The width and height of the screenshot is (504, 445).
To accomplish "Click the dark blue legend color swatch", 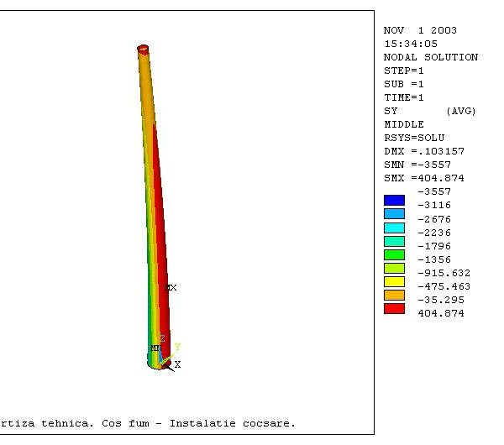I will 394,201.
